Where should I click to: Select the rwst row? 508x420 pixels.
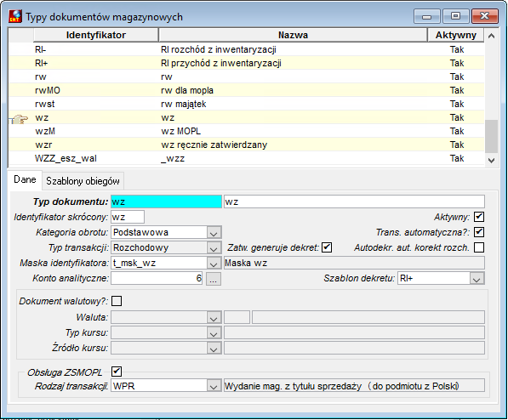click(x=247, y=104)
